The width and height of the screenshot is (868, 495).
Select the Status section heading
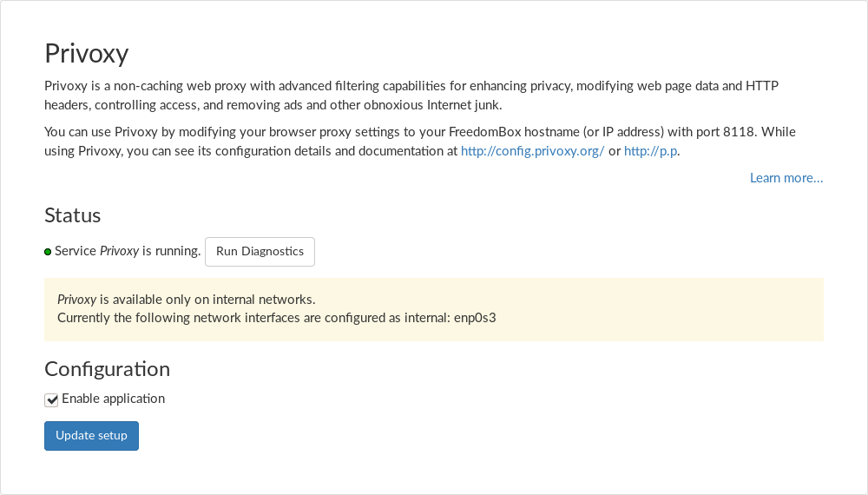coord(73,214)
